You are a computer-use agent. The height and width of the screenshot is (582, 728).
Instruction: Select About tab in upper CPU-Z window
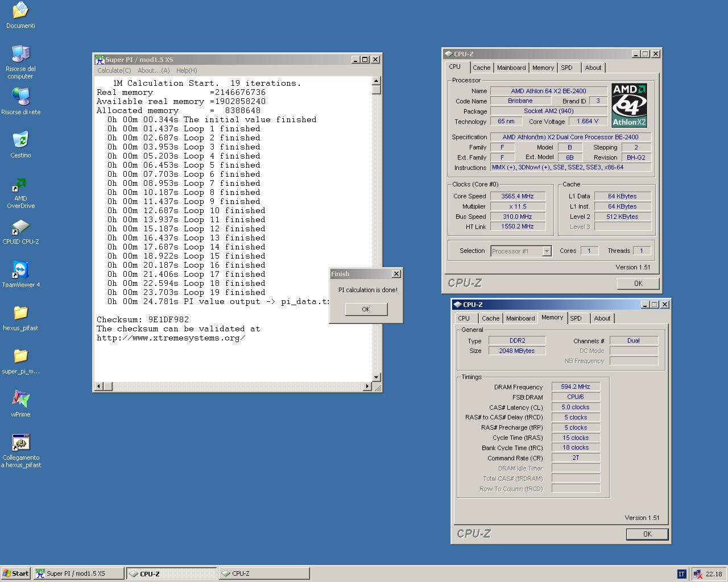(x=593, y=68)
